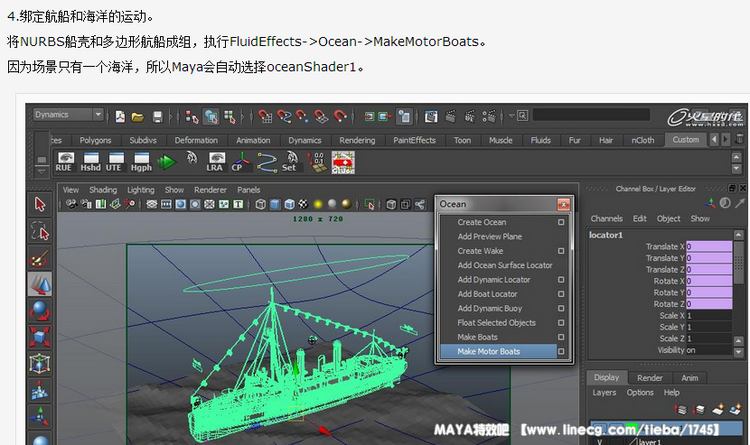Click the IPR render clapperboard icon
Viewport: 750px width, 445px height.
tap(470, 116)
